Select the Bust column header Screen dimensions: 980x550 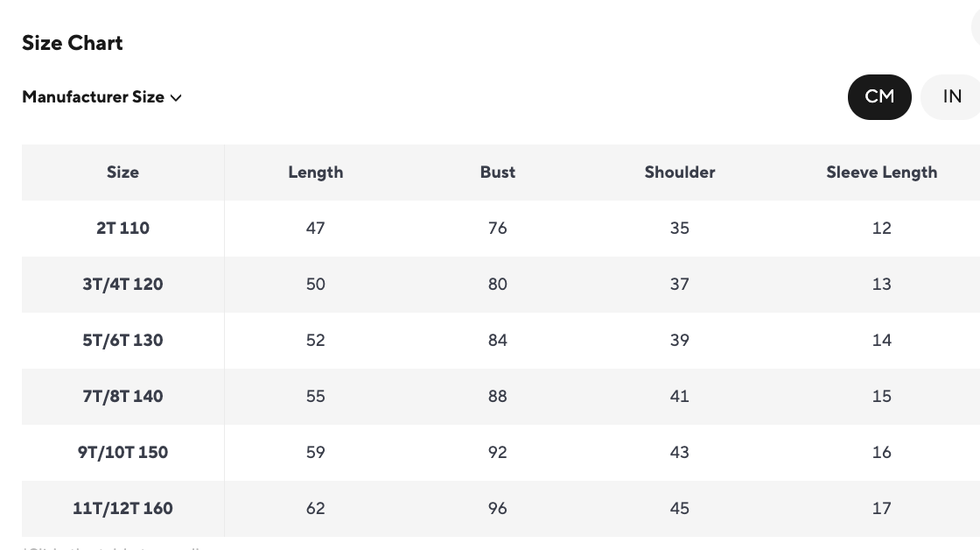coord(497,173)
